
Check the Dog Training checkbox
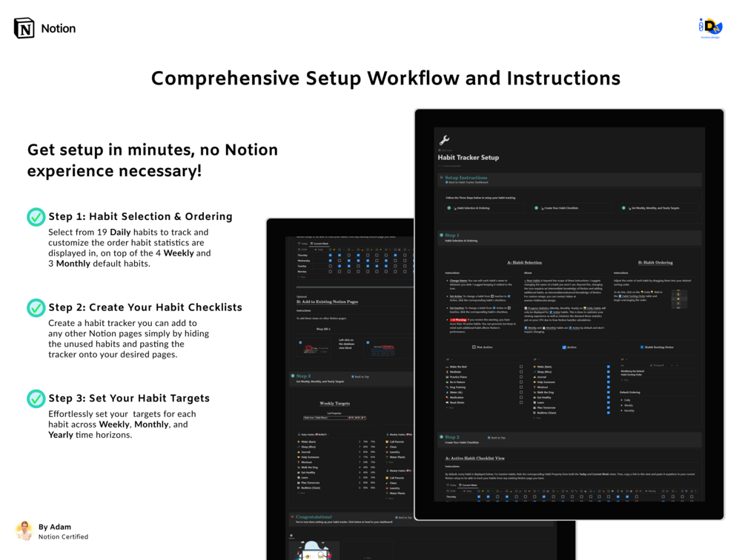click(x=520, y=387)
